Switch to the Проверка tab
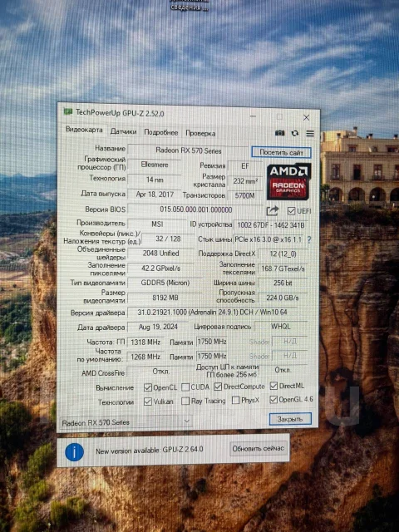Screen dimensions: 399x532 (200, 133)
